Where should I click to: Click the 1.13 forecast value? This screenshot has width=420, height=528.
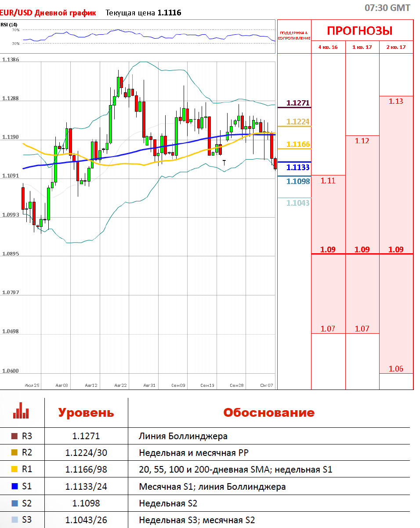[x=396, y=101]
